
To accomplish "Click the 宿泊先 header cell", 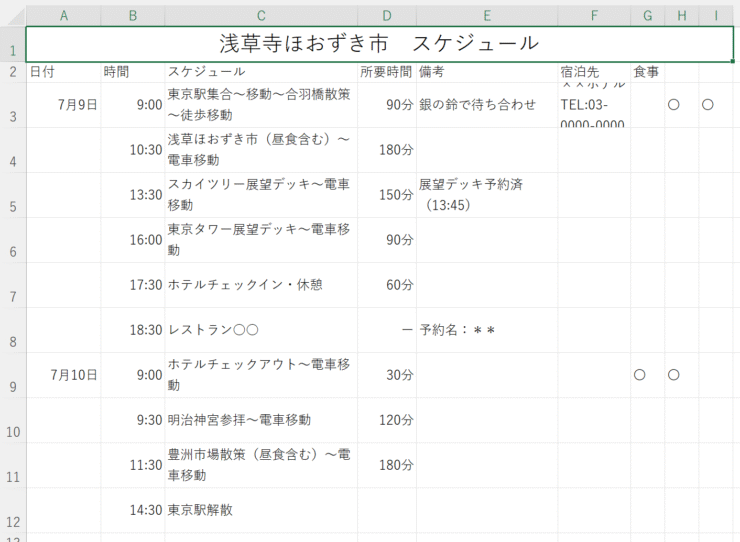I will (x=594, y=72).
